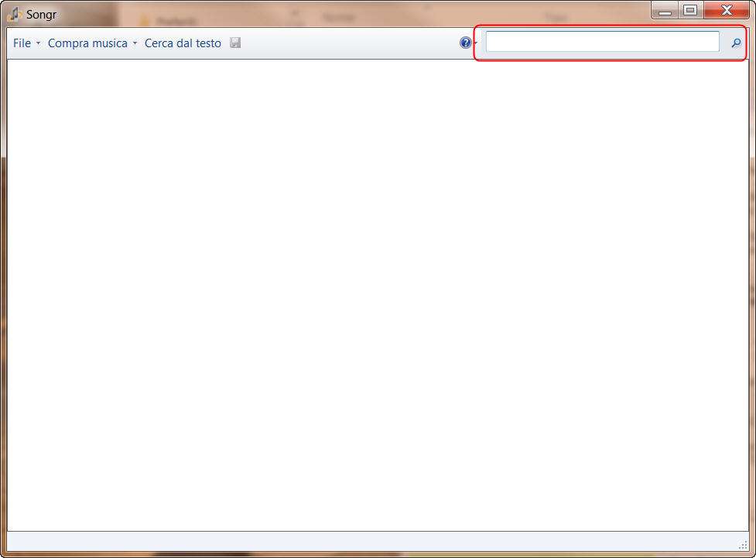The image size is (756, 558).
Task: Maximize the Songr window
Action: point(691,10)
